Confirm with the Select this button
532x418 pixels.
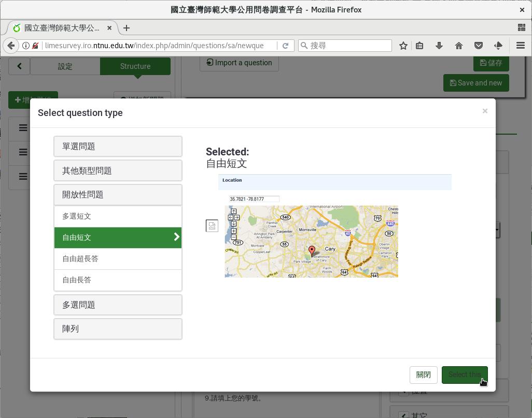pyautogui.click(x=465, y=375)
